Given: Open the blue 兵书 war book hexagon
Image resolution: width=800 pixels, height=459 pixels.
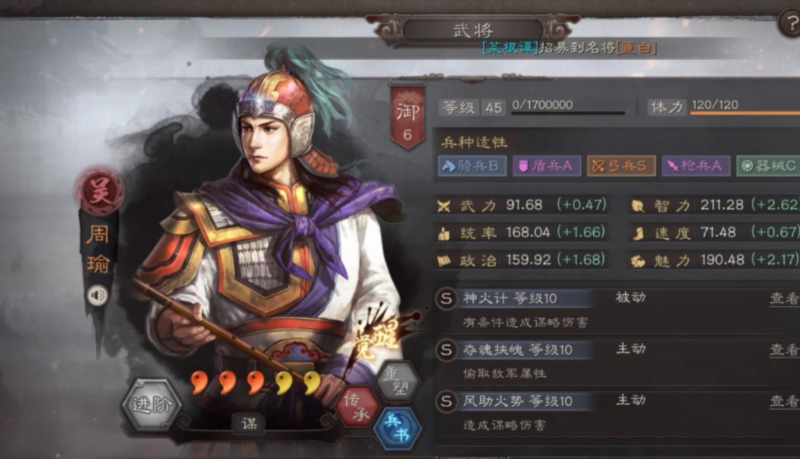Looking at the screenshot, I should click(397, 428).
